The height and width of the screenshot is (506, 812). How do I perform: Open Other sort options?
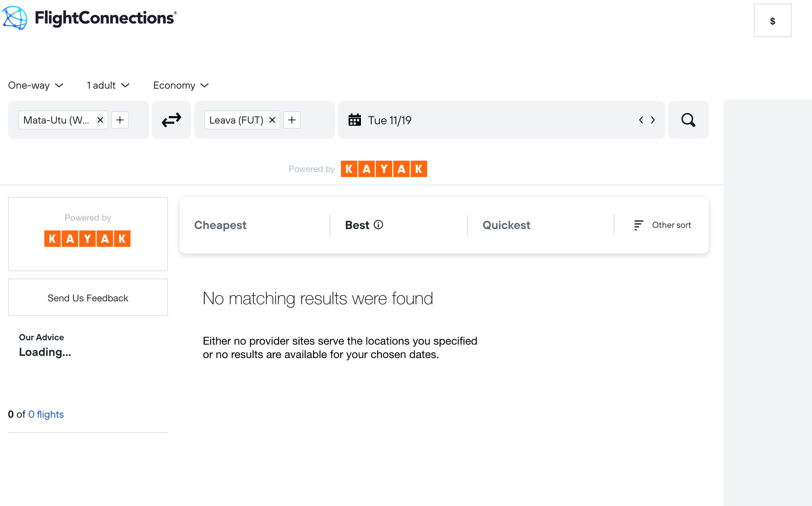(x=663, y=225)
